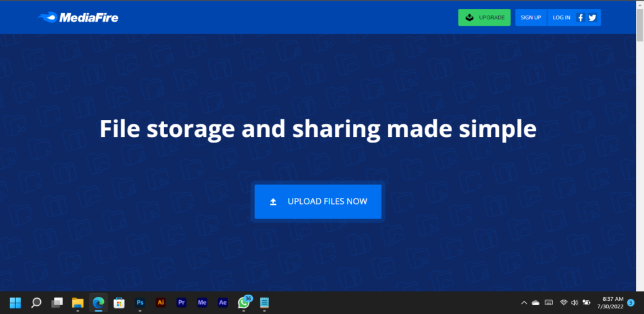Viewport: 644px width, 314px height.
Task: Click the upload arrow icon in UPLOAD FILES NOW
Action: (273, 202)
